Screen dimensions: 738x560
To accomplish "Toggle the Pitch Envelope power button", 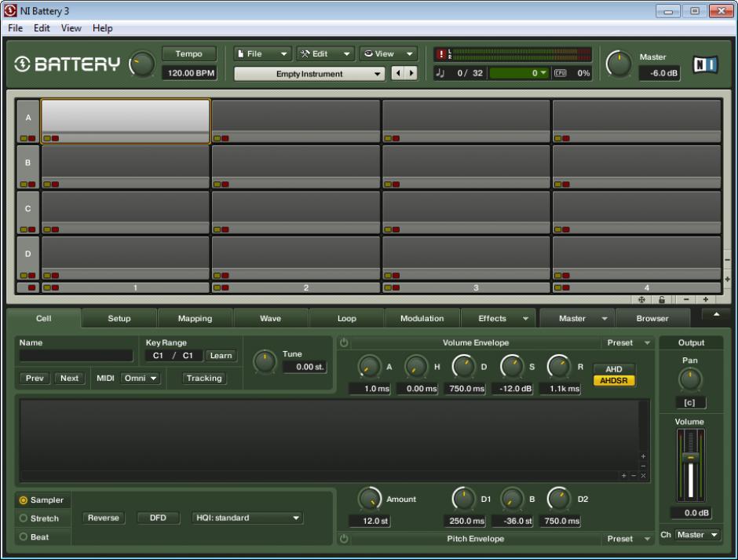I will [344, 539].
